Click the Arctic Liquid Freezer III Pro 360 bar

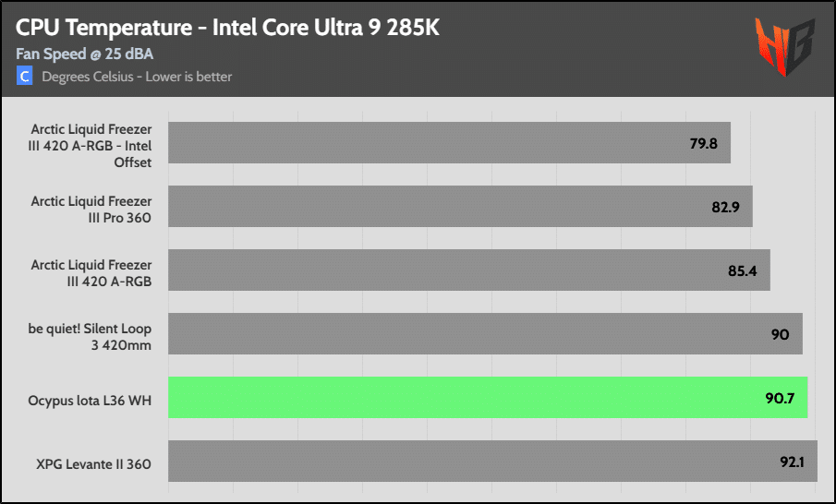pos(461,206)
